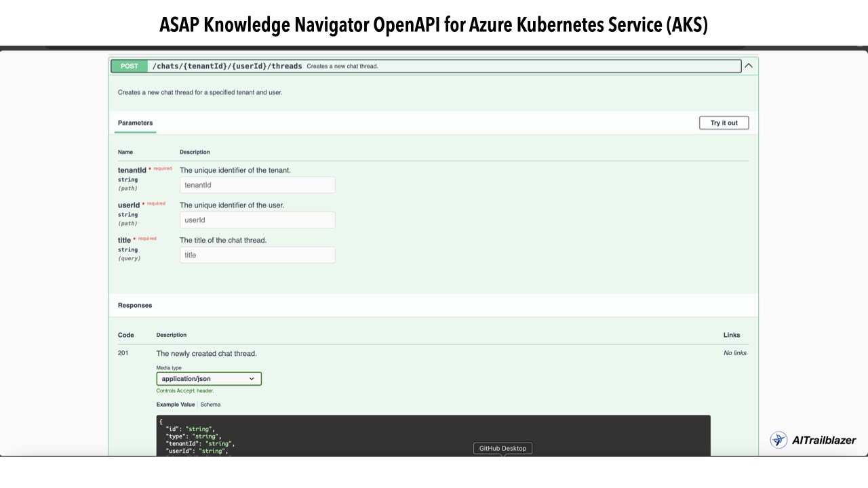The image size is (868, 488).
Task: Open the application/json media type dropdown
Action: point(209,379)
